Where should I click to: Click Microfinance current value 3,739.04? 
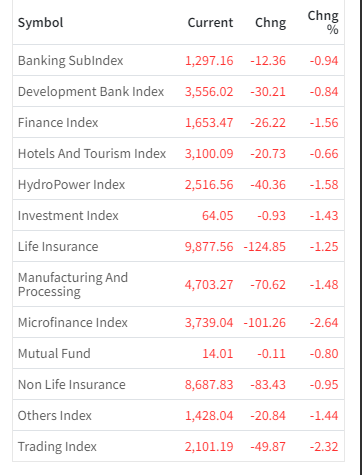click(209, 323)
